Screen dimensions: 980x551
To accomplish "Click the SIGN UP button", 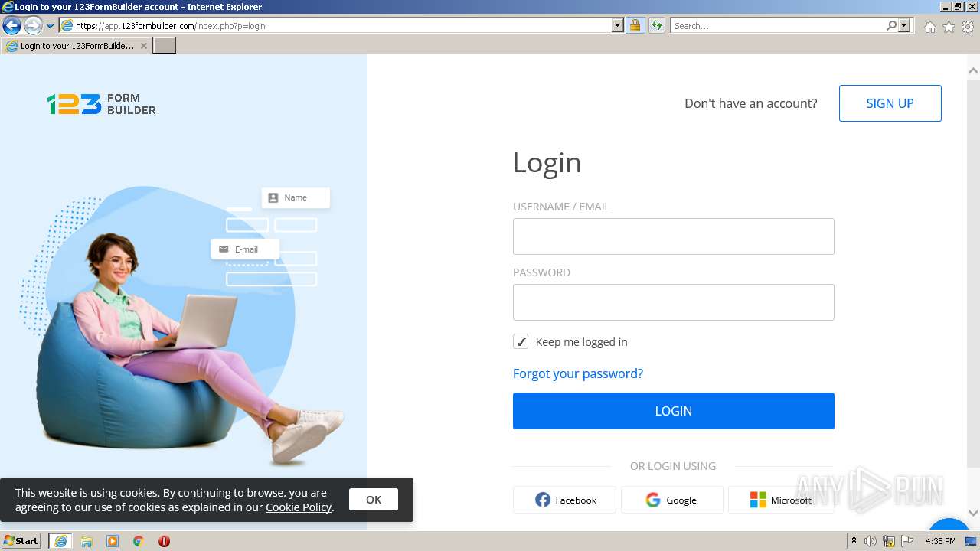I will pos(890,103).
